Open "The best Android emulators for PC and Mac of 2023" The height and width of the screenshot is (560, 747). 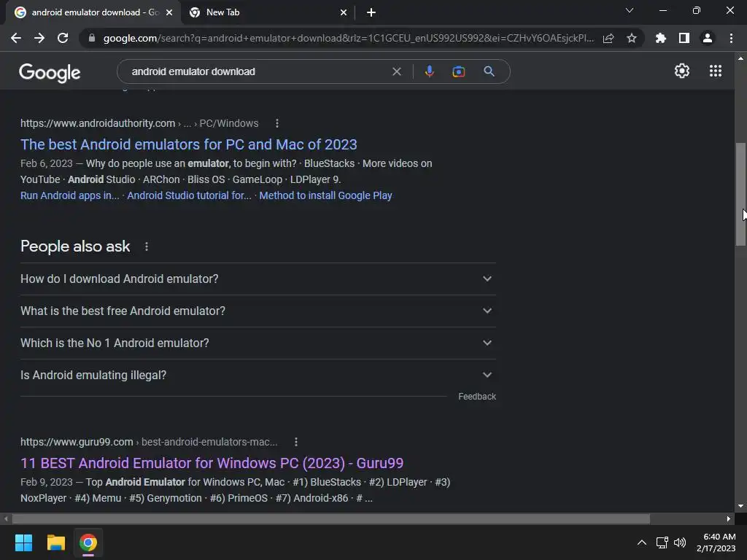pos(189,144)
